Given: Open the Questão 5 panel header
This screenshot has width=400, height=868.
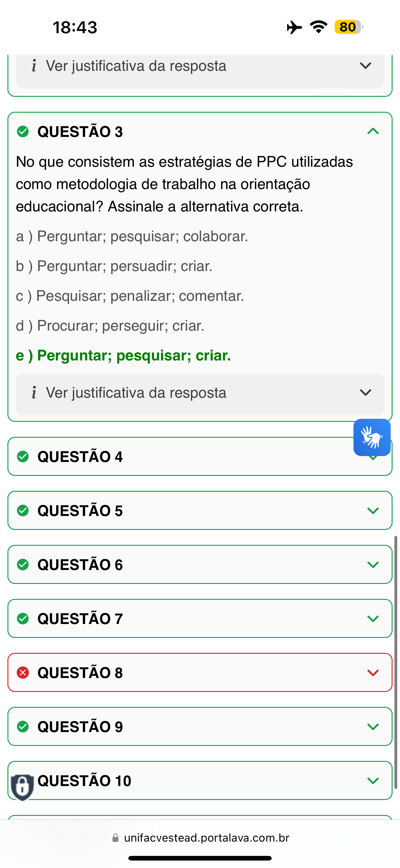Looking at the screenshot, I should click(x=200, y=510).
